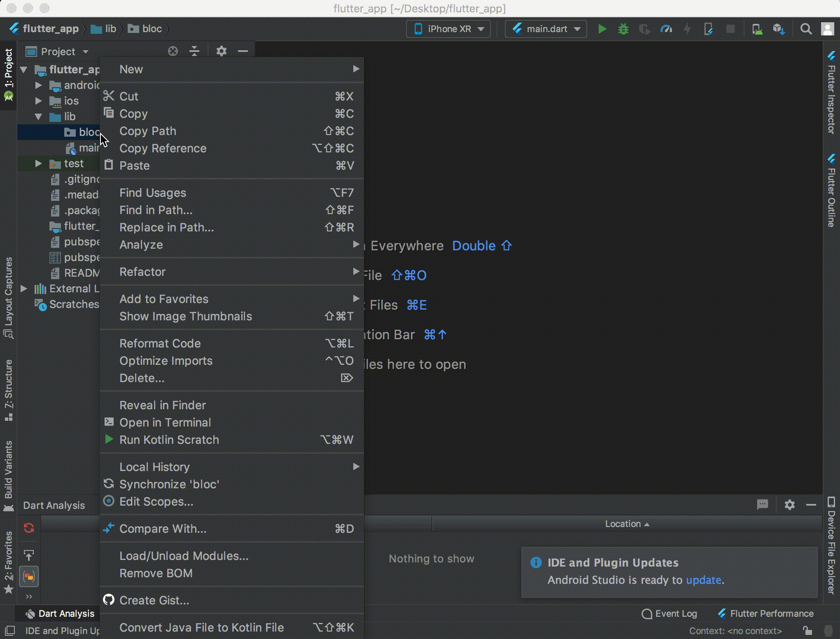
Task: Click the update link in notification
Action: (703, 580)
